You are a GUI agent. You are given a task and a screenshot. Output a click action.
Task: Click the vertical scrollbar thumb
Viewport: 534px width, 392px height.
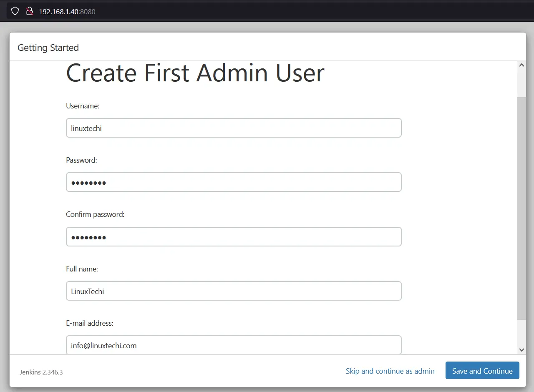tap(521, 209)
